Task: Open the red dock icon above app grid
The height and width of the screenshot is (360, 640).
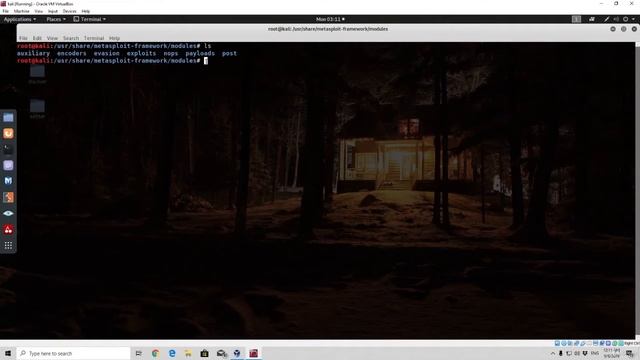Action: (8, 229)
